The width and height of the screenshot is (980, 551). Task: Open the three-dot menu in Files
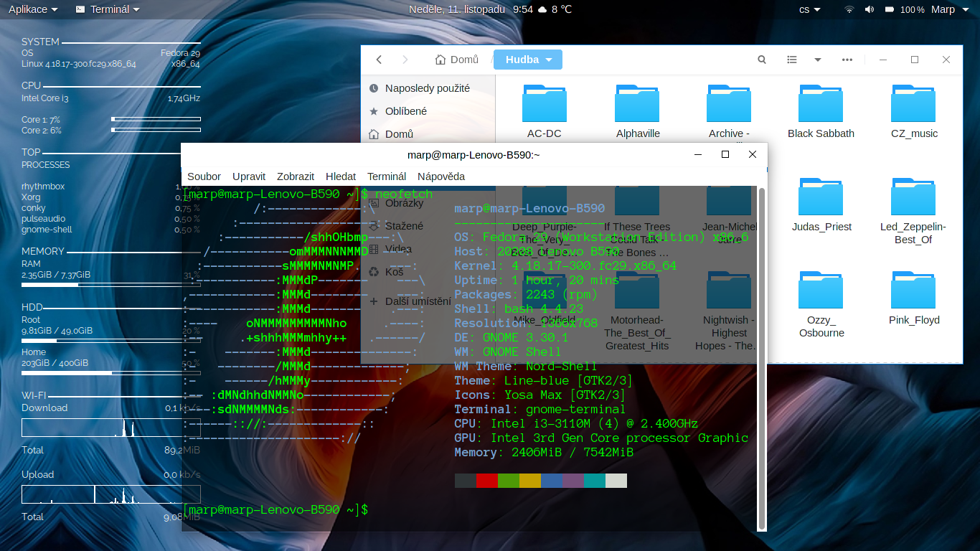pos(847,60)
